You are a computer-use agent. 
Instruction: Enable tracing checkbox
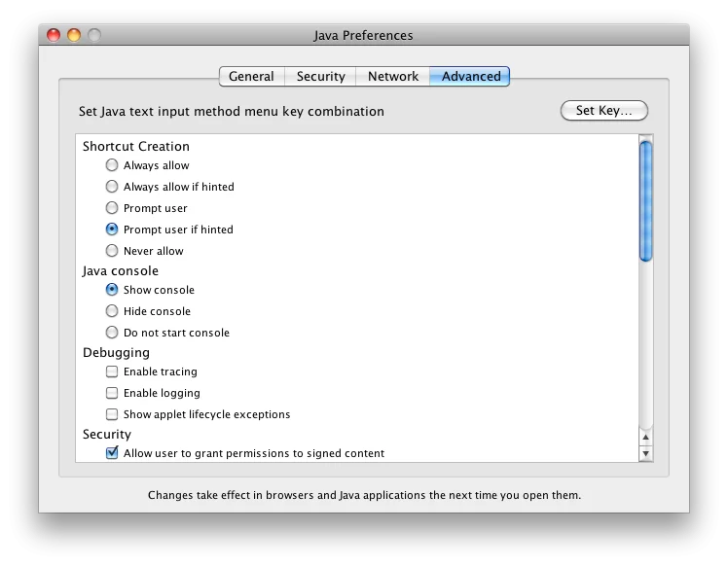pos(112,371)
